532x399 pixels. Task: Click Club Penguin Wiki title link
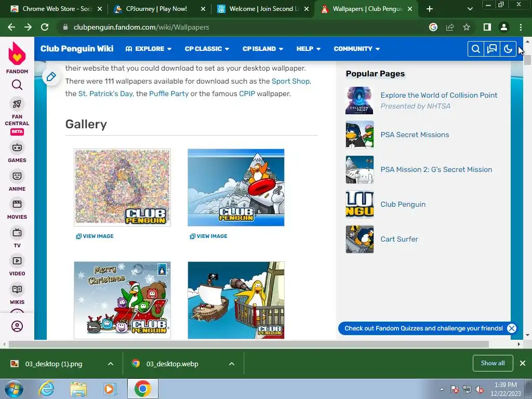[x=77, y=48]
